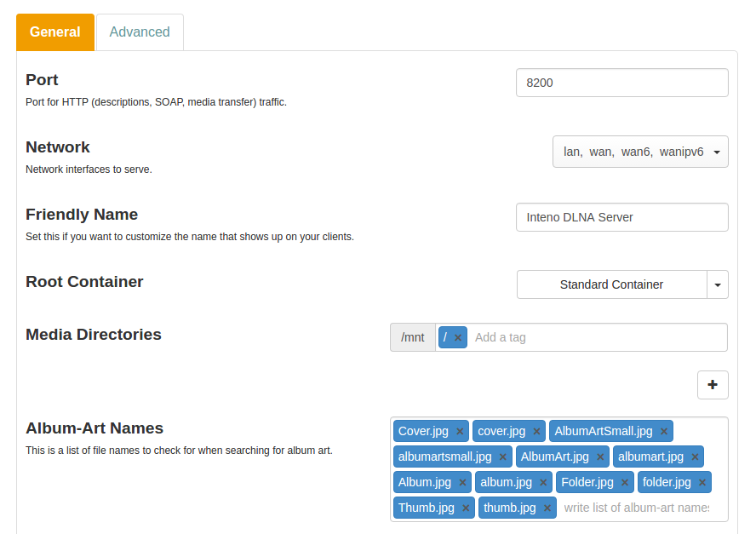Click the Add a tag field
The height and width of the screenshot is (534, 756).
(596, 337)
